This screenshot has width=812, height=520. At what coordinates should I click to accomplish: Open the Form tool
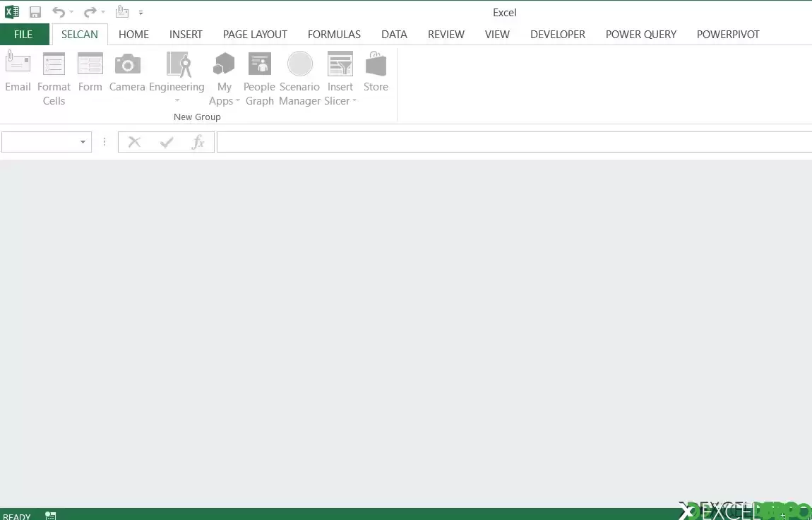pyautogui.click(x=90, y=72)
